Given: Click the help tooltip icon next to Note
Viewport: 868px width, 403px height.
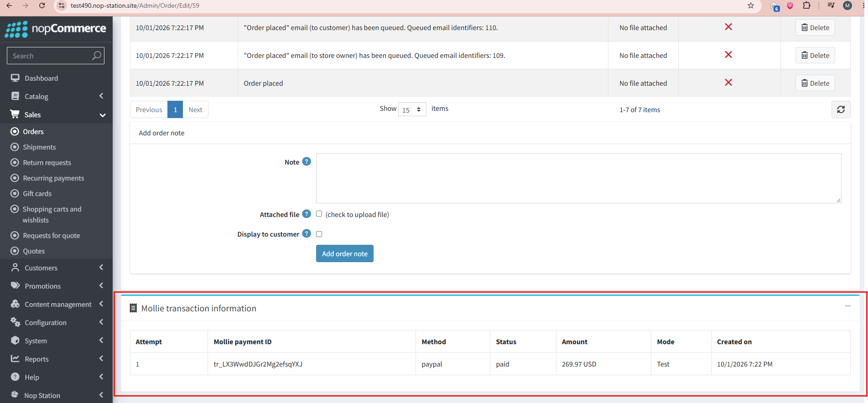Looking at the screenshot, I should pyautogui.click(x=307, y=161).
